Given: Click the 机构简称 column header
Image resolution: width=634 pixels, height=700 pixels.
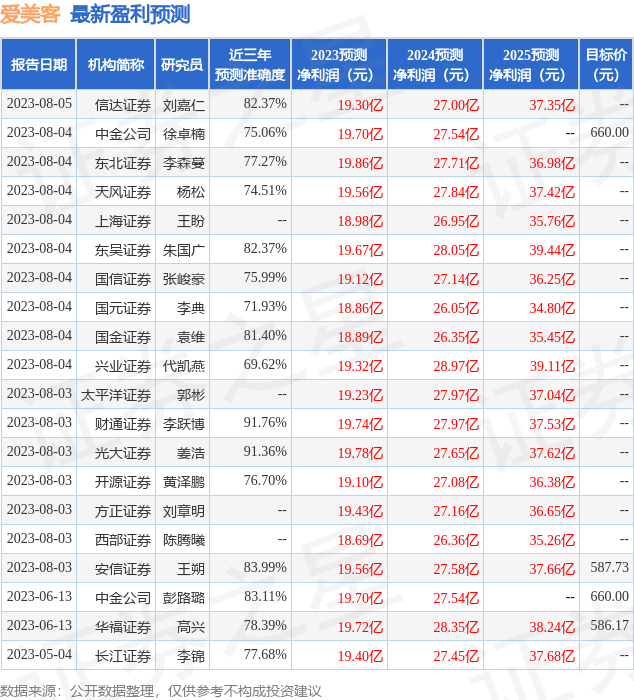Looking at the screenshot, I should [x=116, y=64].
